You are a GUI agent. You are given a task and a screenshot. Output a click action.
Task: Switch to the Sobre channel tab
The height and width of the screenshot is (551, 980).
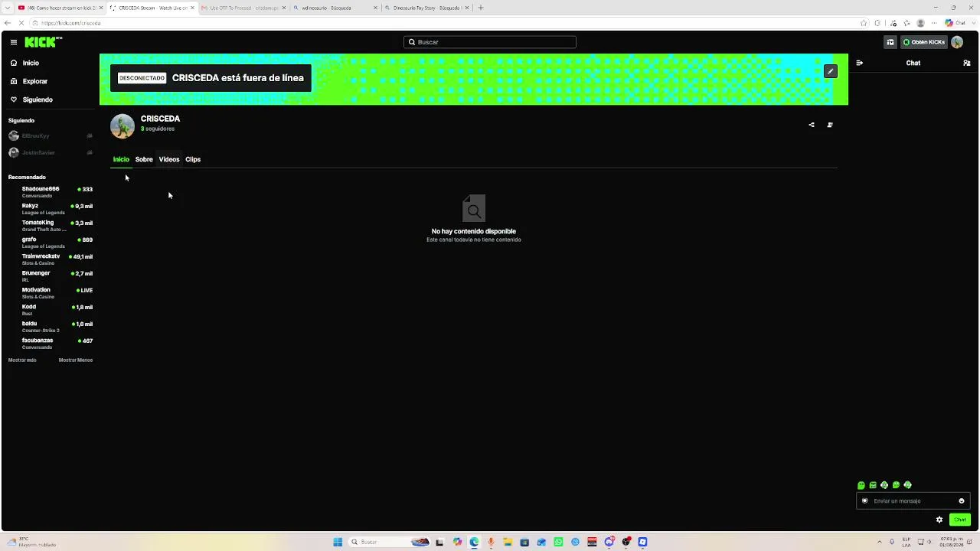(x=144, y=159)
